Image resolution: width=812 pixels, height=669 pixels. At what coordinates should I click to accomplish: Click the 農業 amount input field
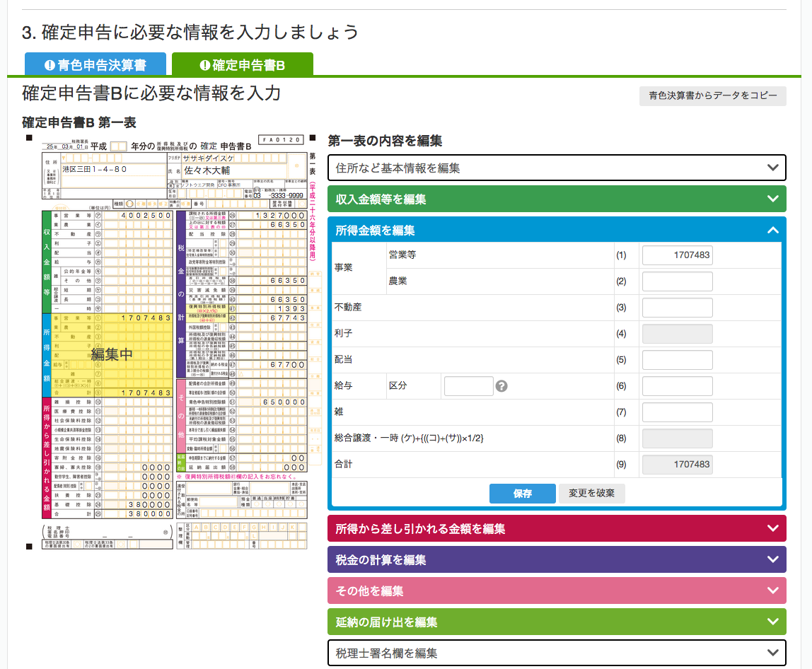click(x=677, y=281)
